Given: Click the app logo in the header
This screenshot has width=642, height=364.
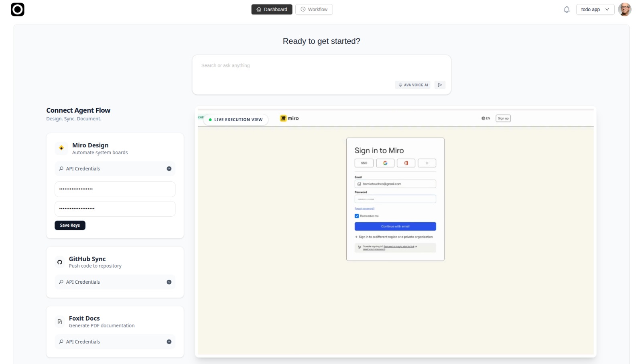Looking at the screenshot, I should 17,9.
